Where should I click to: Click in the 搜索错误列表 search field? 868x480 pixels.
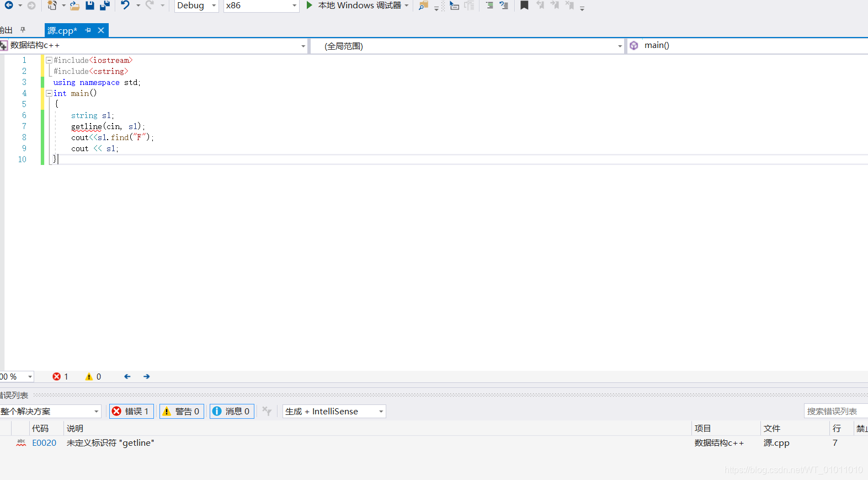tap(835, 411)
